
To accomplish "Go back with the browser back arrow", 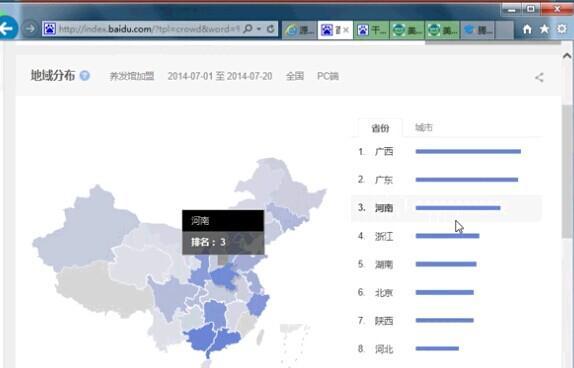I will (7, 28).
